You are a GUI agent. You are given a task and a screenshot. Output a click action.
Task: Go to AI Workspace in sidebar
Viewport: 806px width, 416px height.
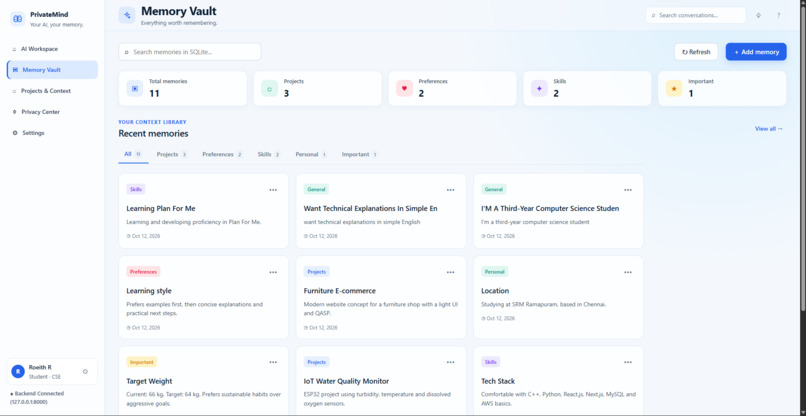tap(52, 49)
